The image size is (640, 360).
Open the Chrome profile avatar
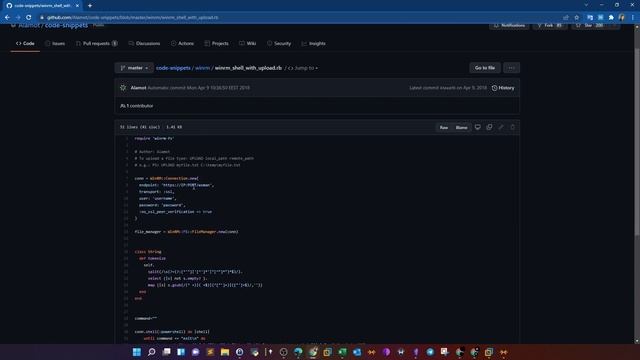point(622,18)
